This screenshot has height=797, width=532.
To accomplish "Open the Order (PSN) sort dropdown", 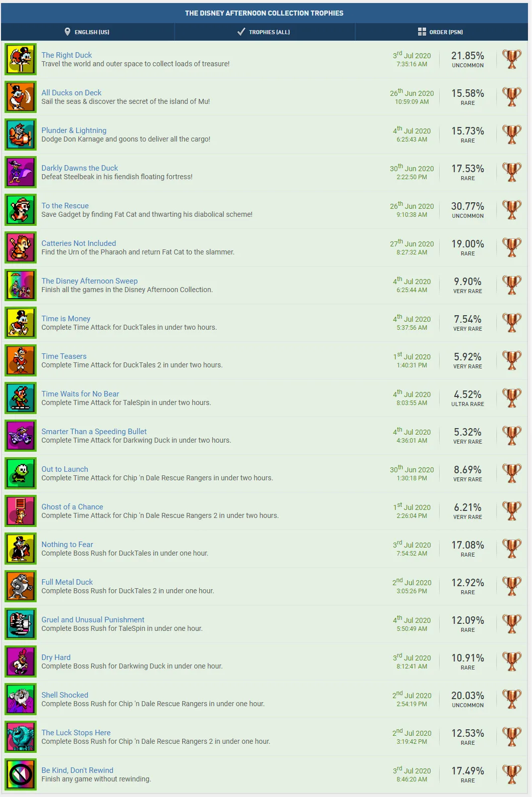I will coord(441,32).
